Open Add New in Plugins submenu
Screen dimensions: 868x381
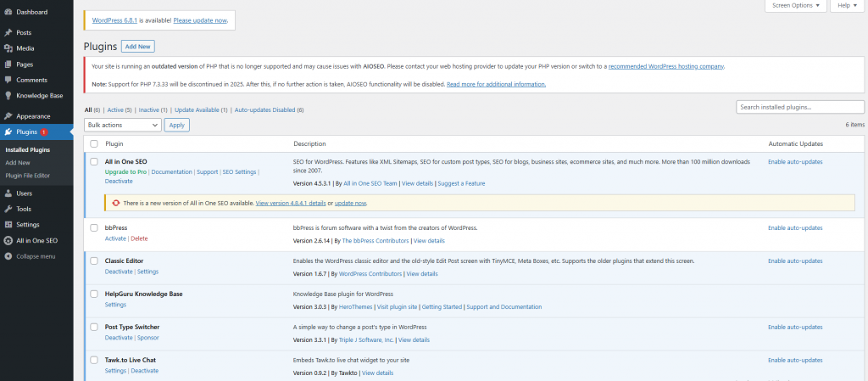(x=18, y=163)
